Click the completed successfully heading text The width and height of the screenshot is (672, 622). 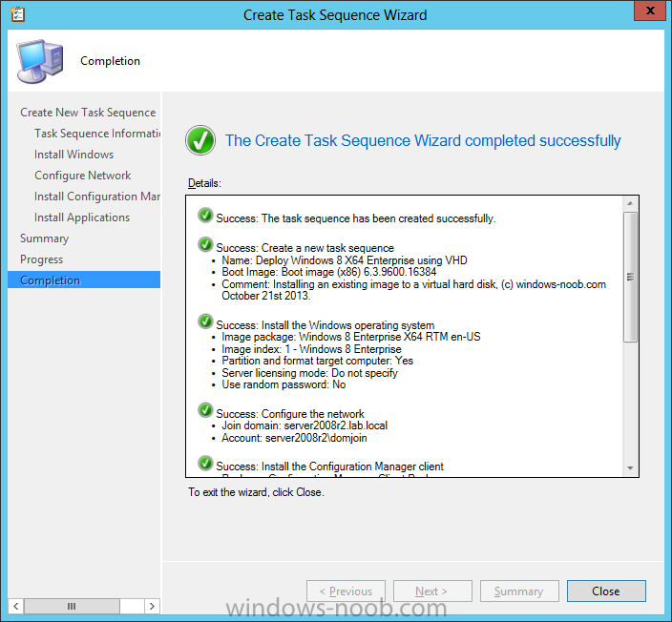coord(423,140)
